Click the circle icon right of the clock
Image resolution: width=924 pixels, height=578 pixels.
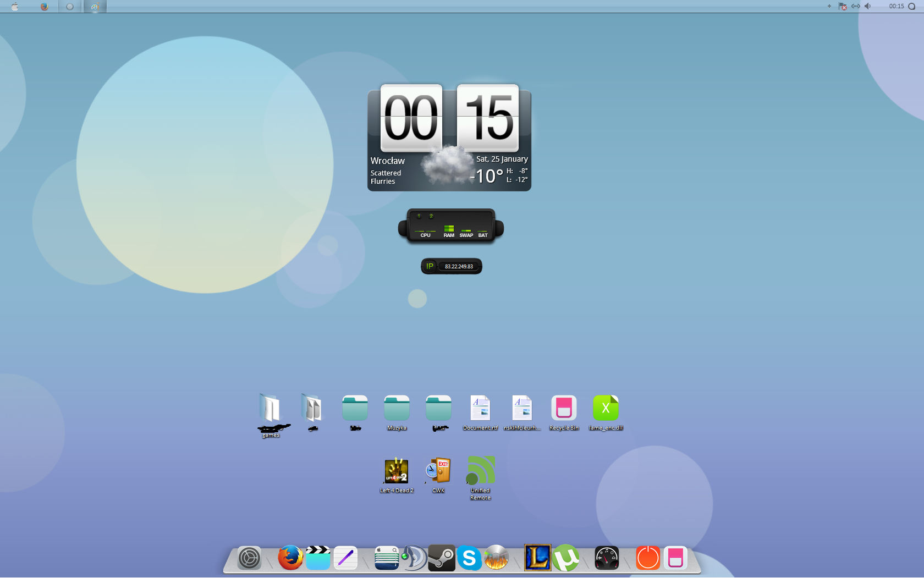click(911, 6)
